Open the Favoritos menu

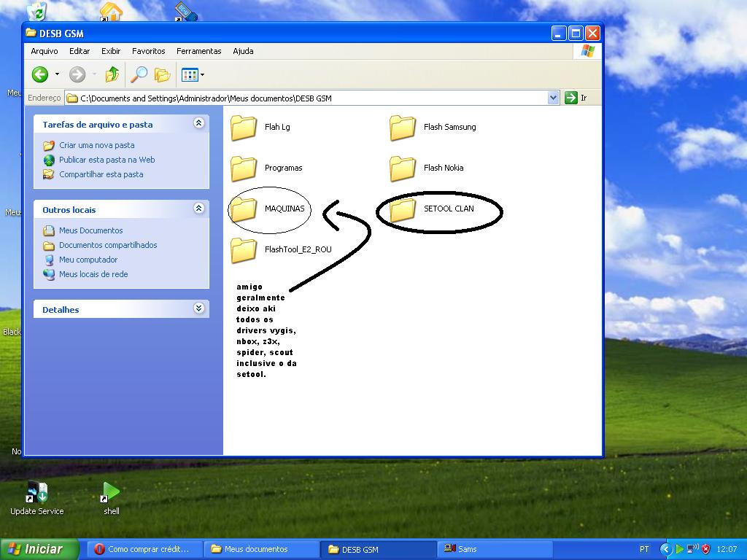149,51
